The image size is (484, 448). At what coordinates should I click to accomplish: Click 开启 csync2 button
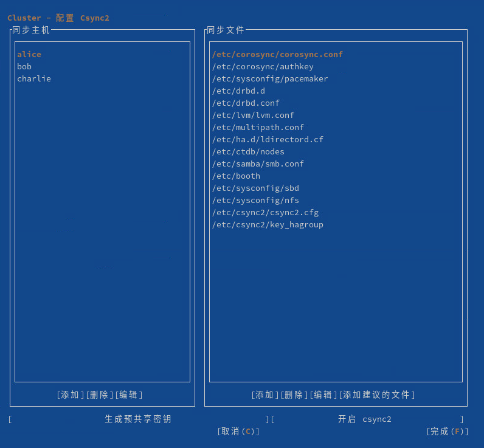367,419
